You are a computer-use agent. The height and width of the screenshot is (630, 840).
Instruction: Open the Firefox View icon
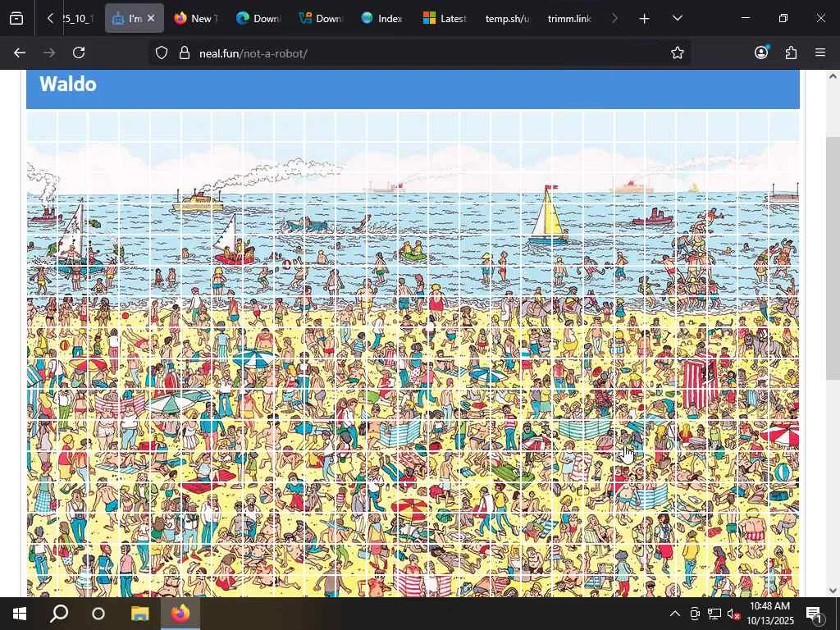click(x=16, y=18)
